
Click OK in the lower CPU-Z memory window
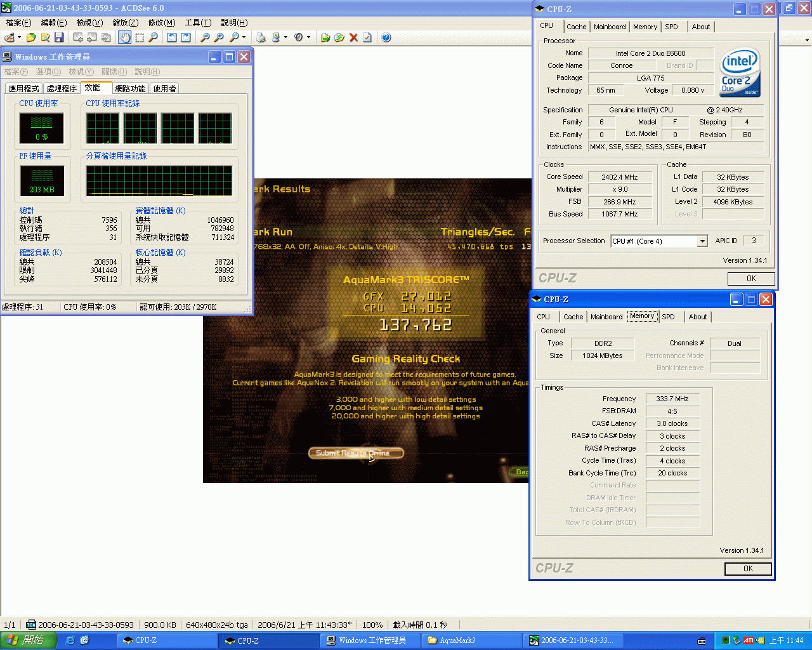(x=748, y=569)
